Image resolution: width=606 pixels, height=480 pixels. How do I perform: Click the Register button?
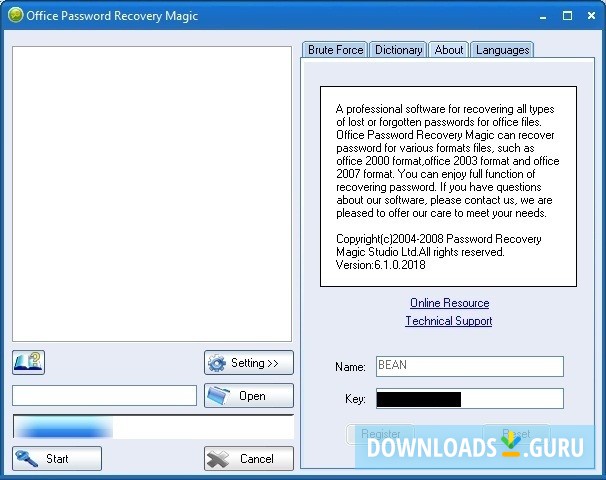(x=381, y=434)
